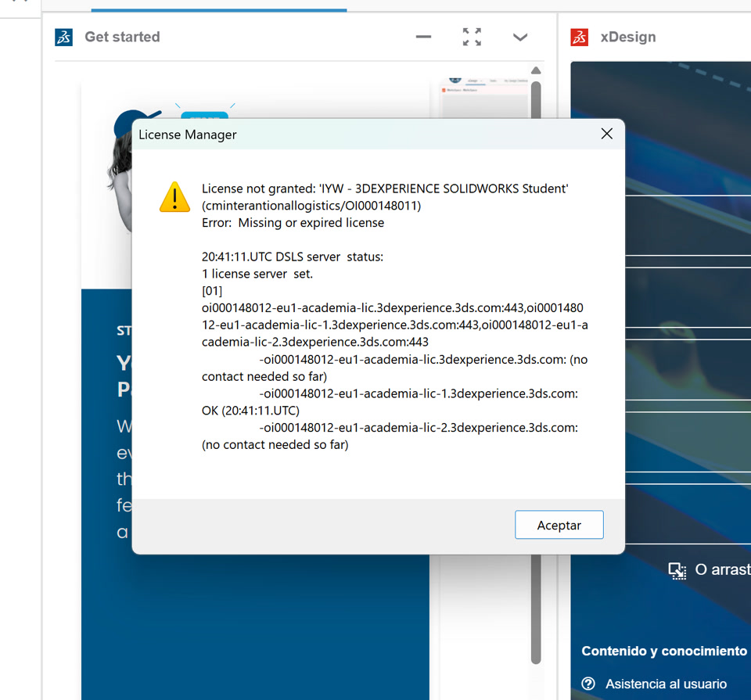Image resolution: width=751 pixels, height=700 pixels.
Task: Close the License Manager dialog
Action: [x=607, y=134]
